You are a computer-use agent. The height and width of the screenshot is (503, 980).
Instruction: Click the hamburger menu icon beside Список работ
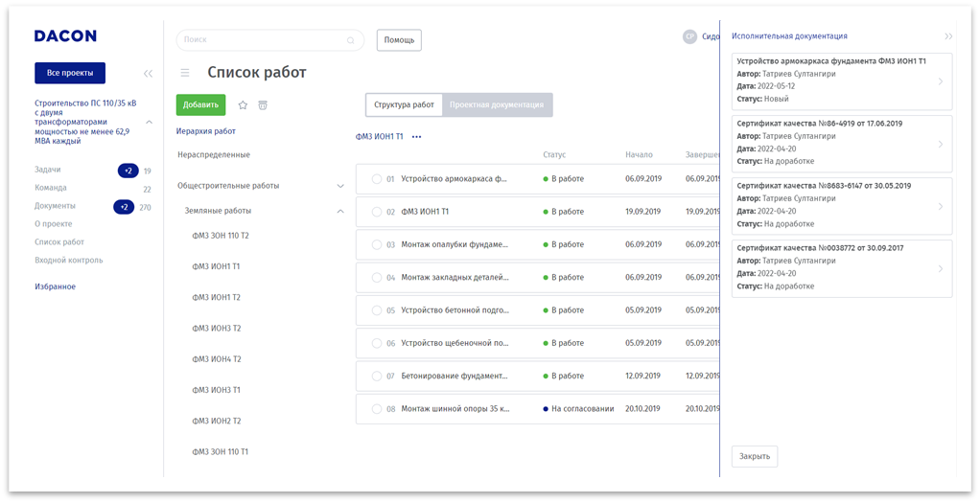point(185,73)
